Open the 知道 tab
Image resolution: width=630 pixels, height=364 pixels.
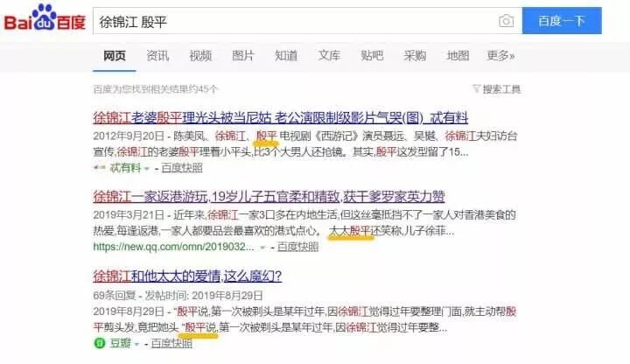tap(286, 56)
